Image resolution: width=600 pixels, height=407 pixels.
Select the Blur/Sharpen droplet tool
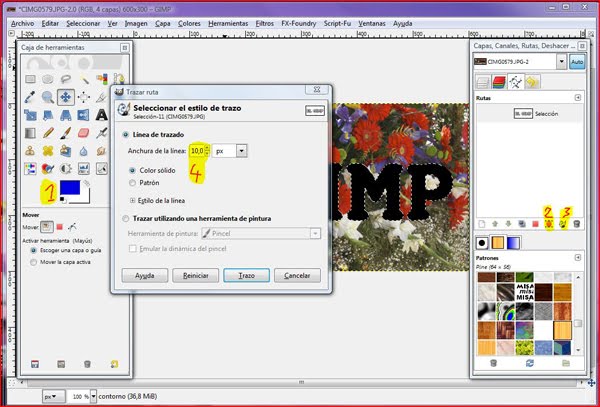pyautogui.click(x=84, y=151)
